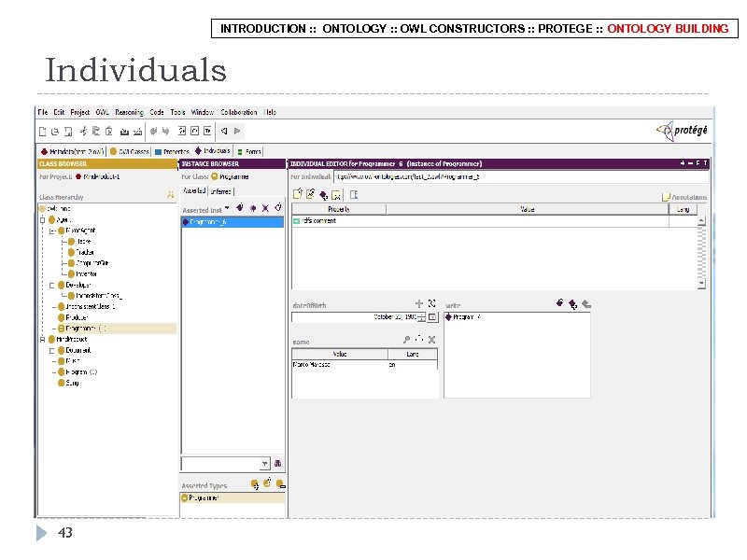The width and height of the screenshot is (747, 560).
Task: Collapse the Agent class node
Action: (x=42, y=220)
